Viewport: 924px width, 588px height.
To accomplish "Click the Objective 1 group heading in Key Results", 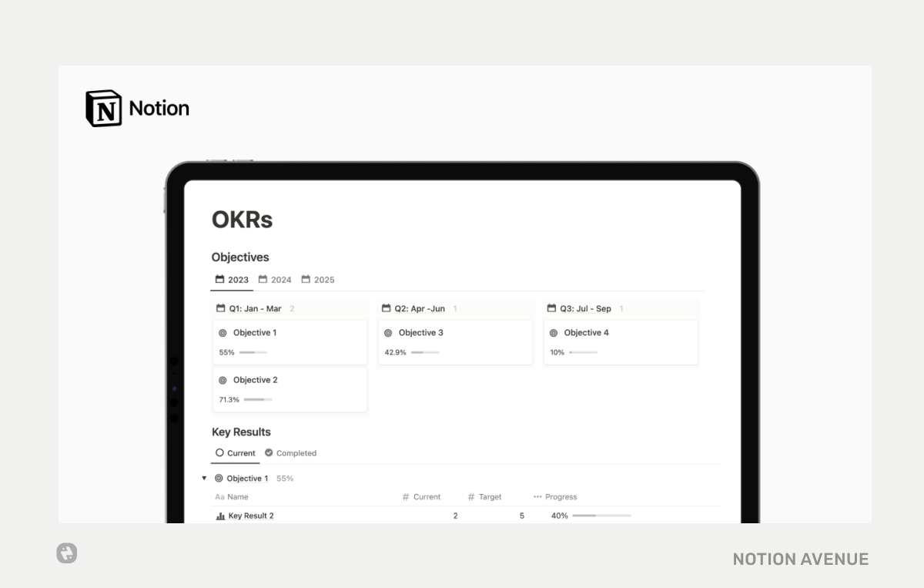I will point(247,479).
